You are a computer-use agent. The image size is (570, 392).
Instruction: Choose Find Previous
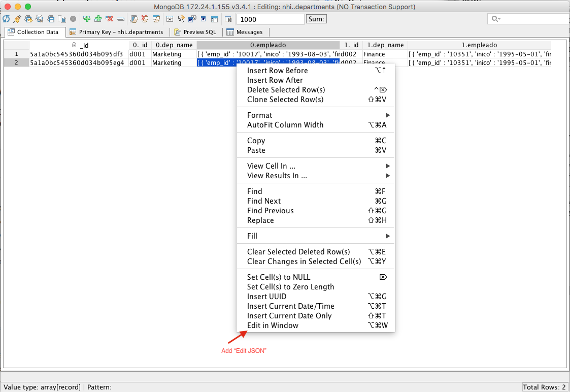(316, 211)
